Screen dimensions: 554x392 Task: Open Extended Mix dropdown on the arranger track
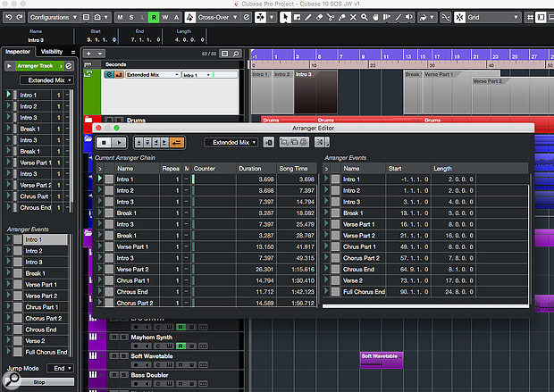[153, 75]
